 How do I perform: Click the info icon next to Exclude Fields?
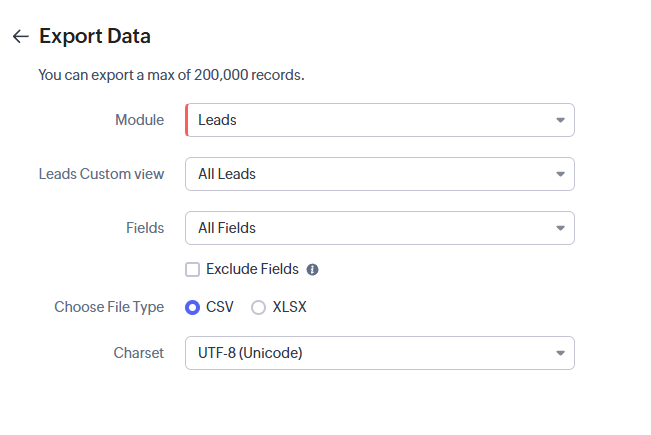(x=312, y=269)
